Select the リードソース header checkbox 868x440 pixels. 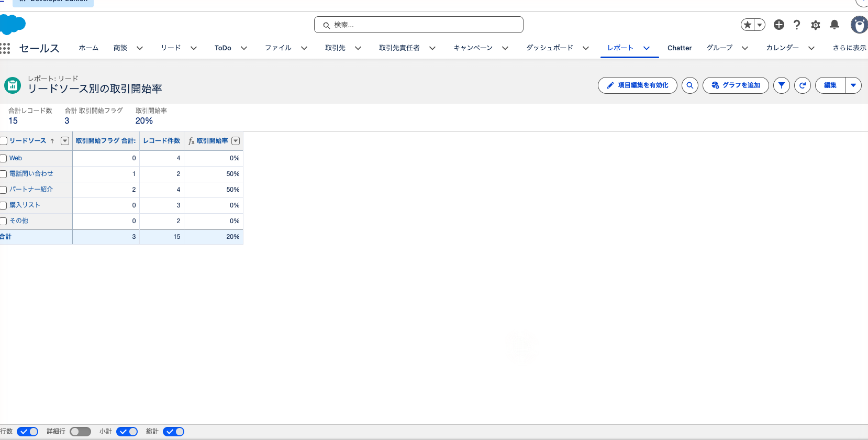click(x=3, y=141)
